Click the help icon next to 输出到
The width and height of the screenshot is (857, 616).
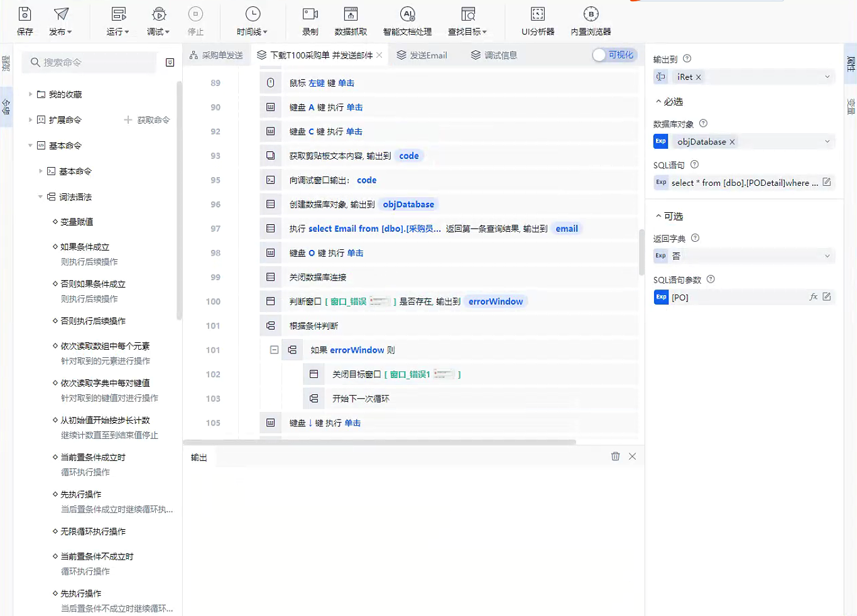point(687,58)
